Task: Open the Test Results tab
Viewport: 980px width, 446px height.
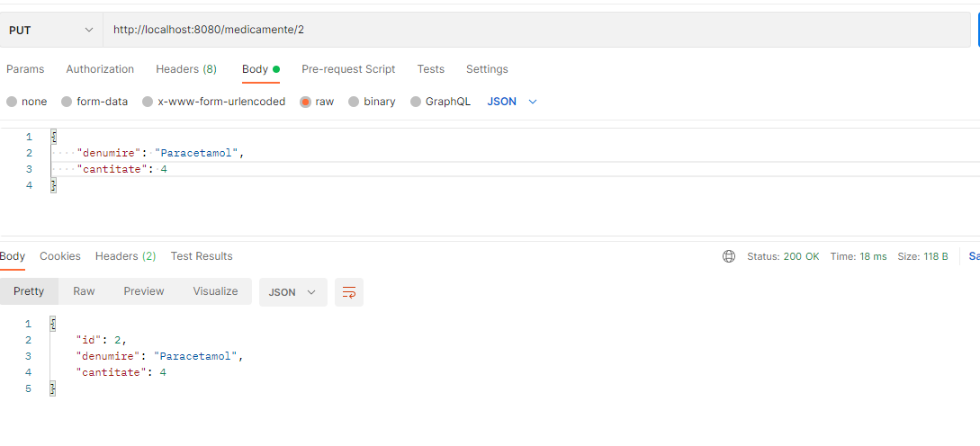Action: 202,256
